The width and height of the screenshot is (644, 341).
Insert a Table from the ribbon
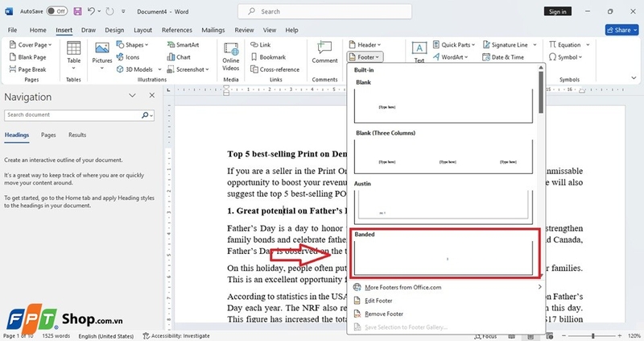(73, 55)
